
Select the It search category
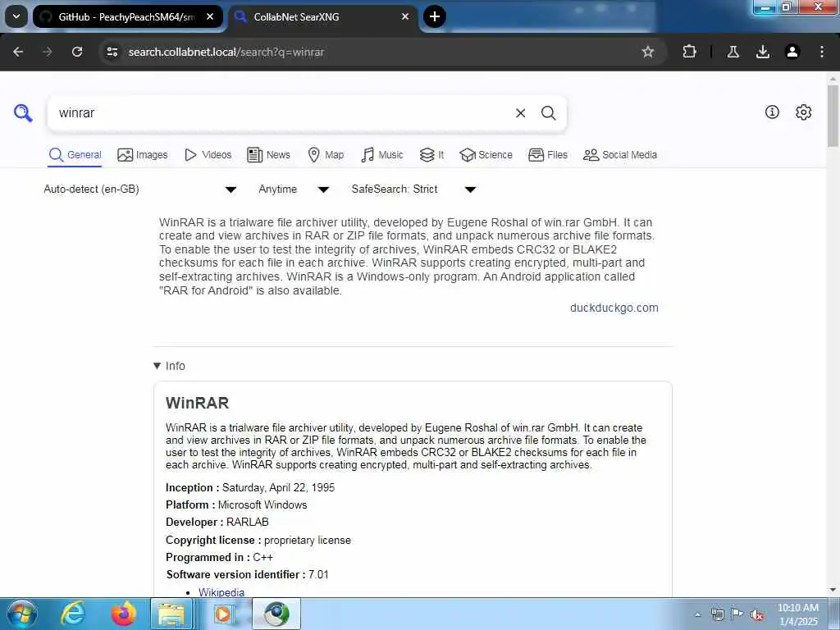(x=431, y=155)
